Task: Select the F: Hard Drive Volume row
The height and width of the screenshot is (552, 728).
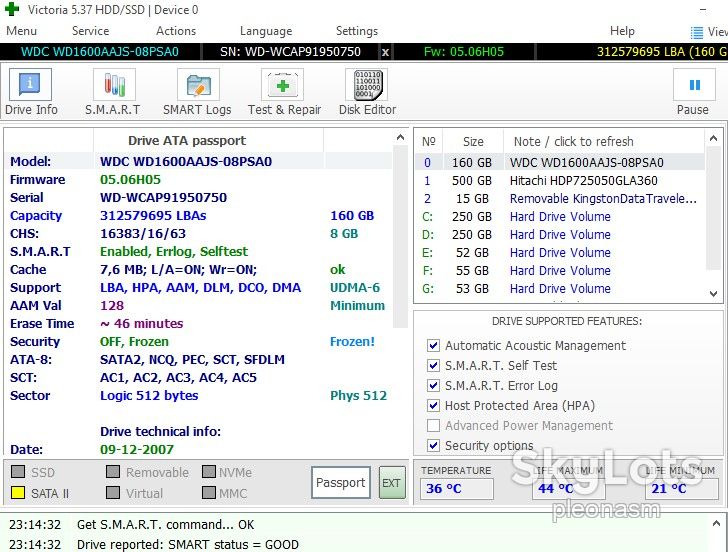Action: (x=560, y=271)
